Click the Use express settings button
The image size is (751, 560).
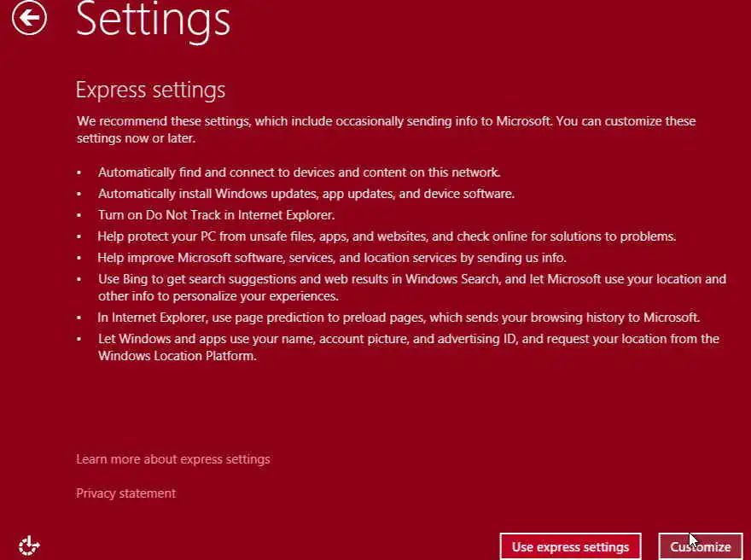coord(570,546)
